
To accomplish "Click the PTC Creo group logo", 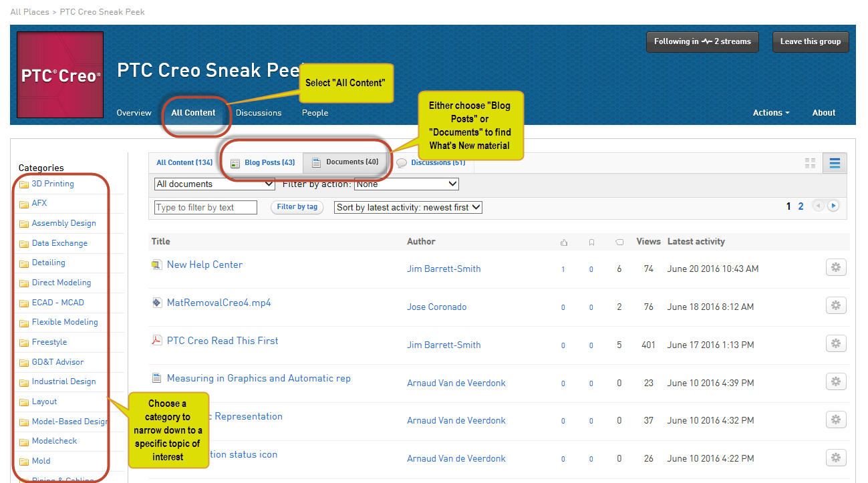I will [x=60, y=75].
